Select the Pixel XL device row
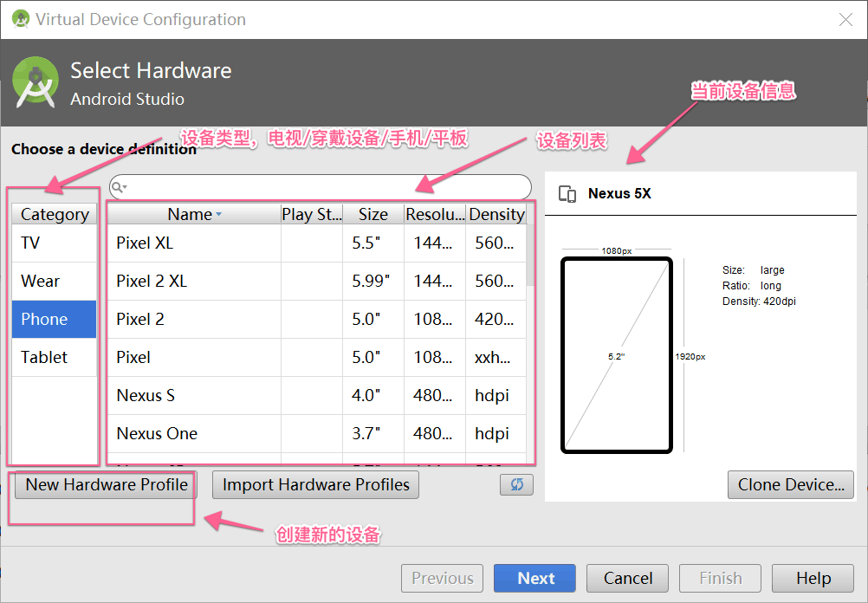This screenshot has height=603, width=868. pyautogui.click(x=317, y=243)
